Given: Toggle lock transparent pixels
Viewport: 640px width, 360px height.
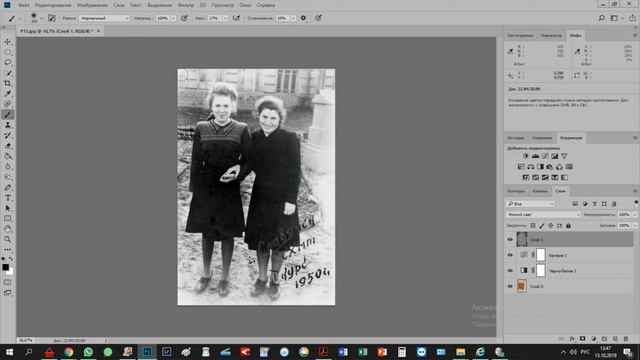Looking at the screenshot, I should click(x=533, y=225).
